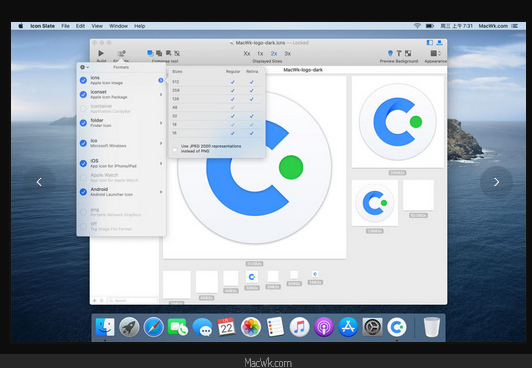Uncheck the iconset Apple Icon Package format

click(x=83, y=94)
